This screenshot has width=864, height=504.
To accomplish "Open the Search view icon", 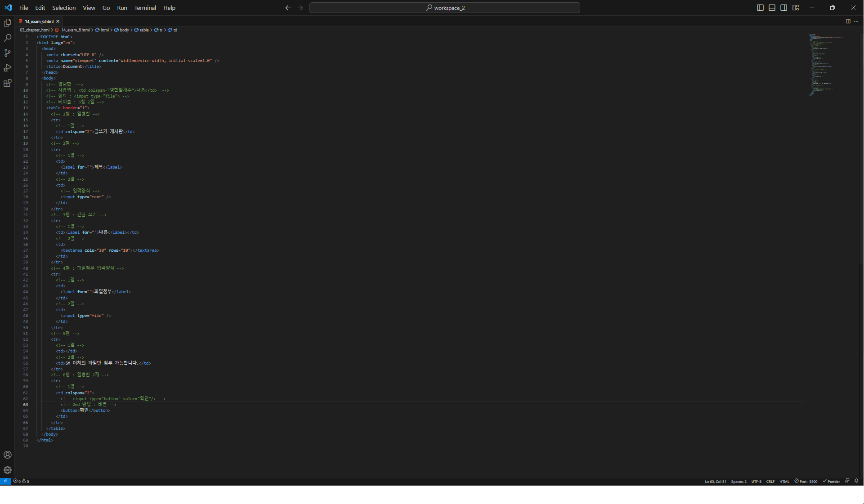I will [7, 38].
